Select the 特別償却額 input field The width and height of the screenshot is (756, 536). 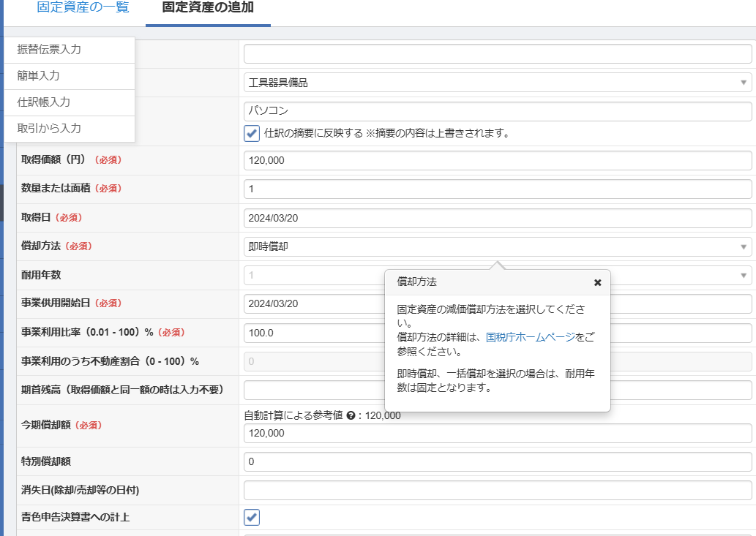pyautogui.click(x=498, y=462)
